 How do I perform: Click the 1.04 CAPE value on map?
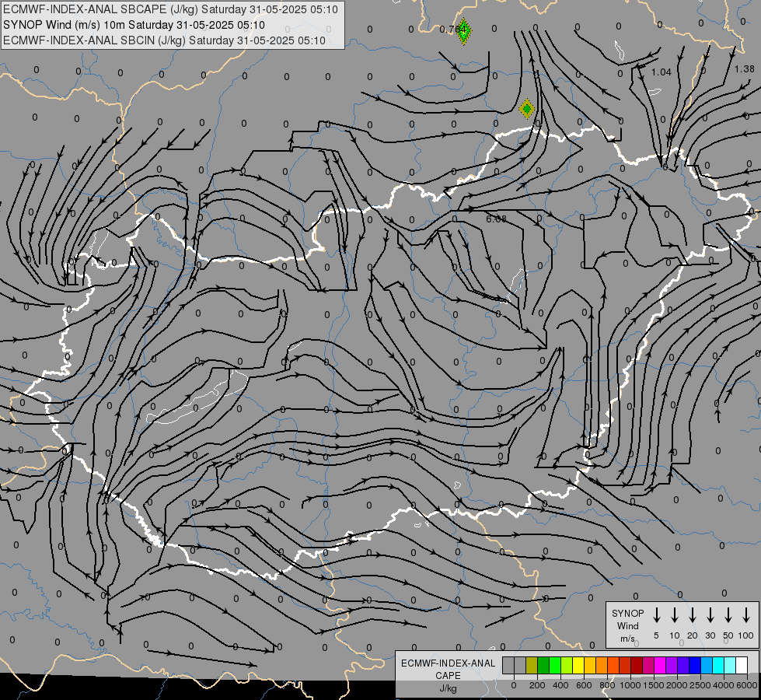click(661, 72)
